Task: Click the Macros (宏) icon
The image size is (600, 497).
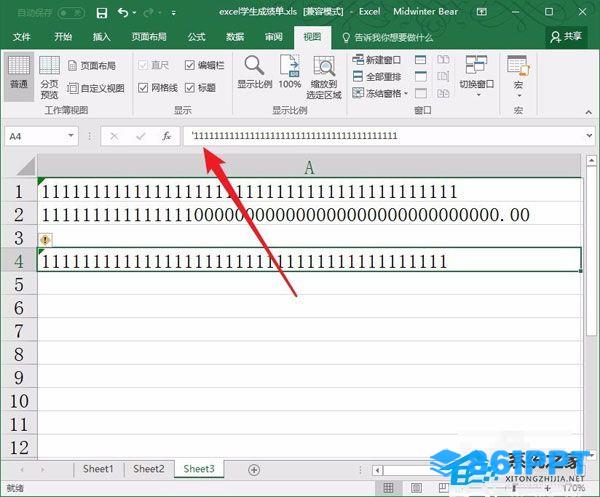Action: tap(518, 65)
